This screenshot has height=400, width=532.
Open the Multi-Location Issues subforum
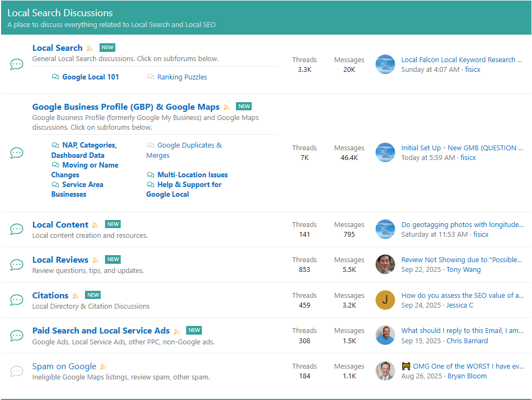point(192,175)
